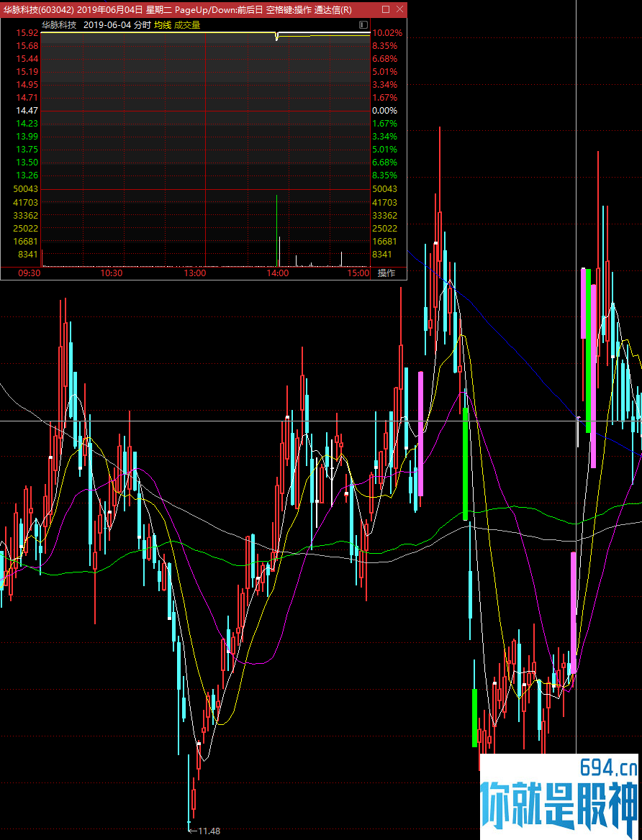This screenshot has width=642, height=840.
Task: Click the 13:00 time axis label
Action: pos(195,273)
